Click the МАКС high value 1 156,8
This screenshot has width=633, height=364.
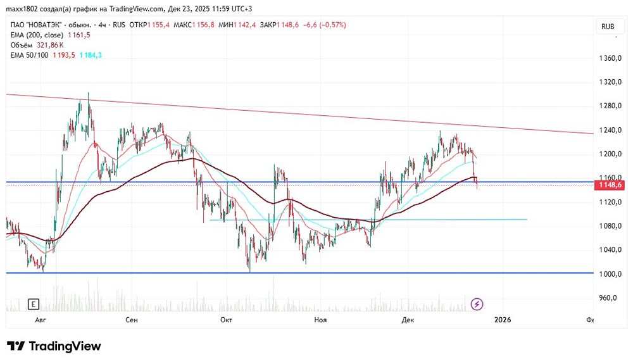pyautogui.click(x=203, y=25)
